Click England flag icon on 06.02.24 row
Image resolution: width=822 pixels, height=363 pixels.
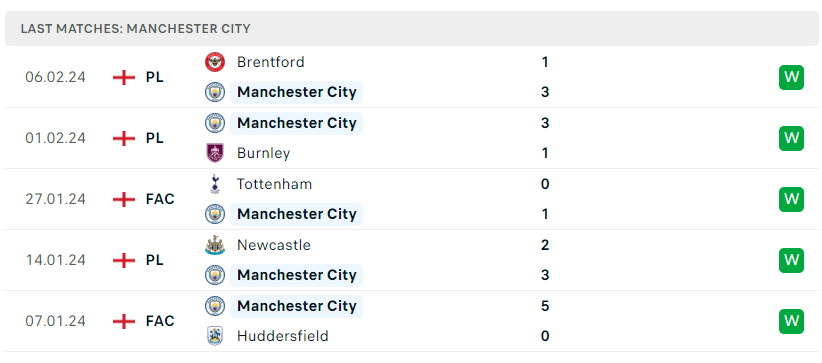[124, 77]
